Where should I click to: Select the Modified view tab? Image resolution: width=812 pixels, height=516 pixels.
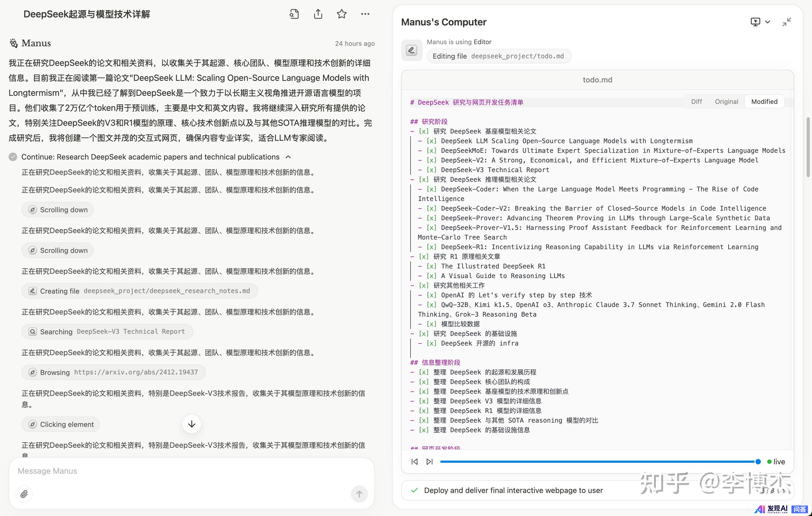tap(764, 101)
